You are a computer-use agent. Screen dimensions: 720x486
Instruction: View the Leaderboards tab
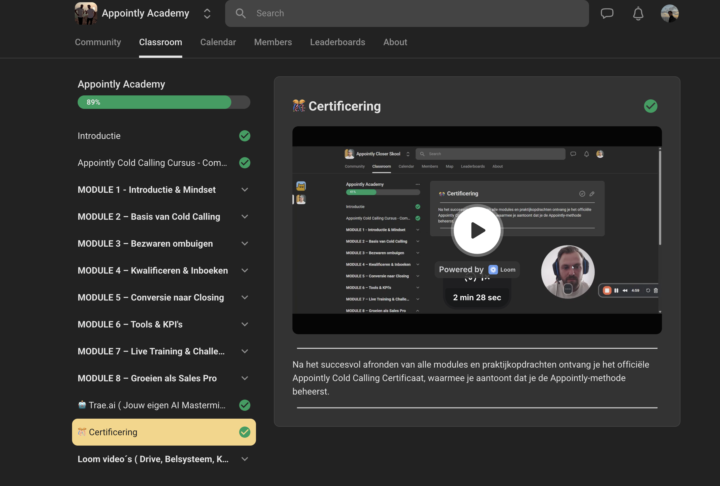click(338, 42)
